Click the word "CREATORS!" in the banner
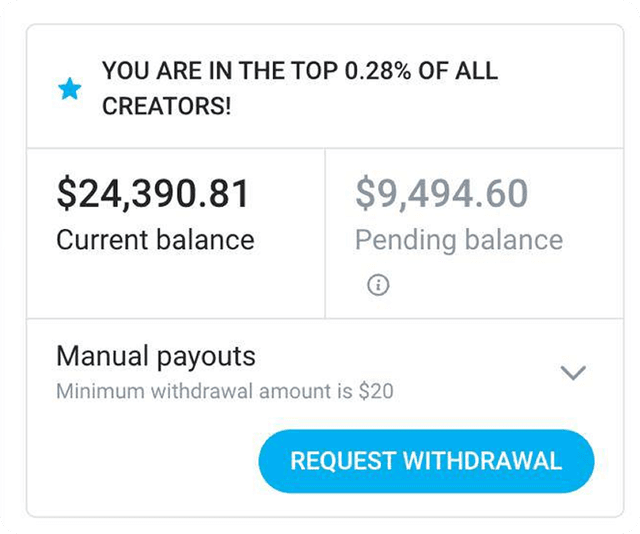 click(x=166, y=104)
